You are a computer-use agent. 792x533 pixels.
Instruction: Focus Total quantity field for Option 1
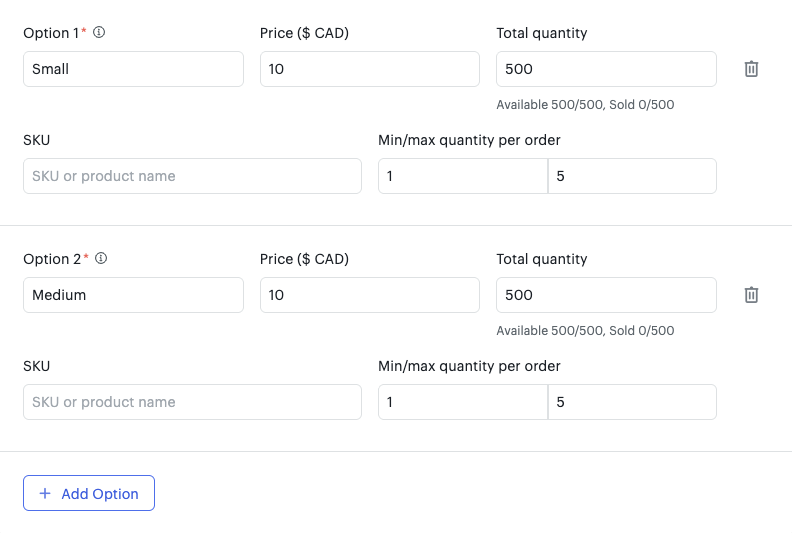click(x=606, y=69)
